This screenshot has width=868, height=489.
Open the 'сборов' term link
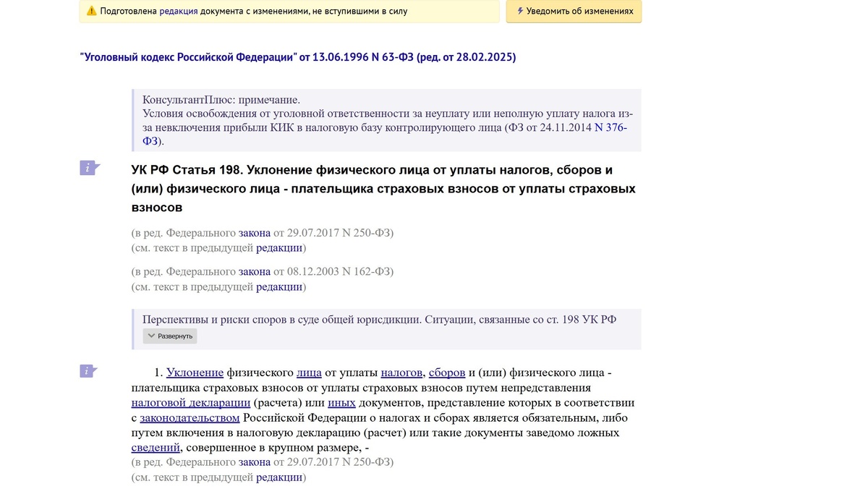(x=446, y=372)
